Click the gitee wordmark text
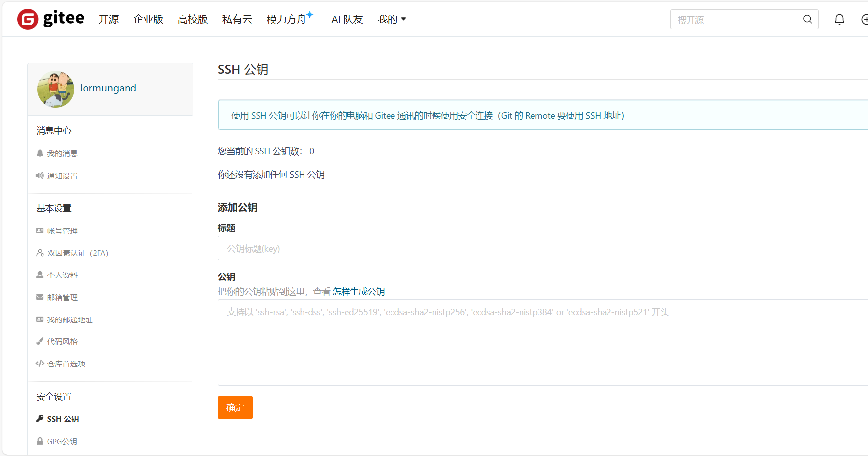The width and height of the screenshot is (868, 456). 64,18
